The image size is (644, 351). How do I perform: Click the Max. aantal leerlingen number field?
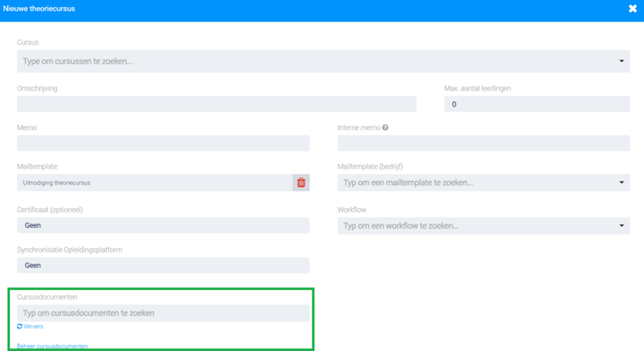(x=537, y=104)
